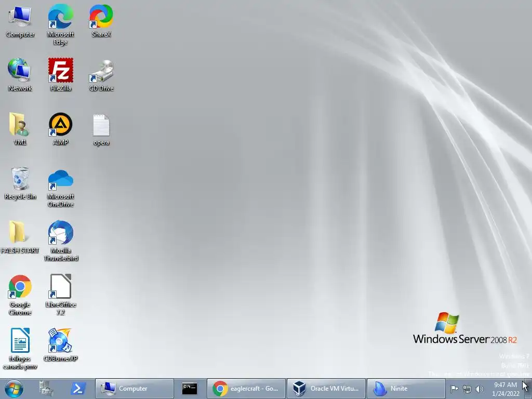Launch Microsoft Edge from desktop
532x399 pixels.
point(60,25)
